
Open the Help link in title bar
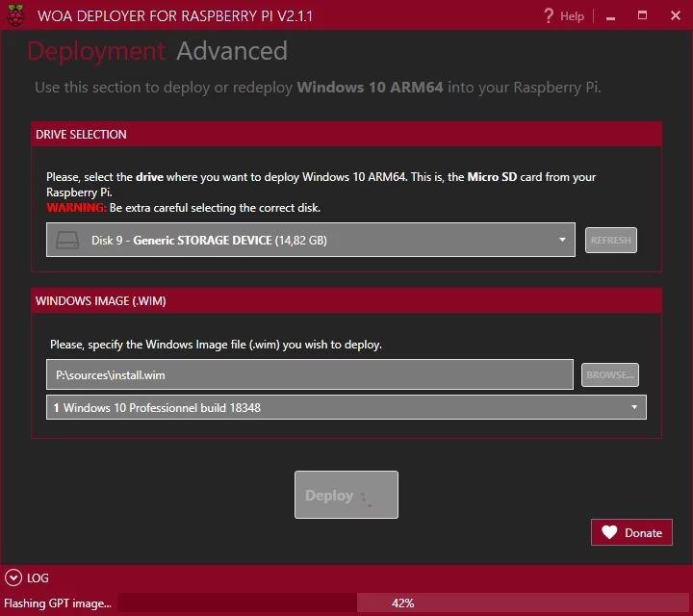click(572, 16)
